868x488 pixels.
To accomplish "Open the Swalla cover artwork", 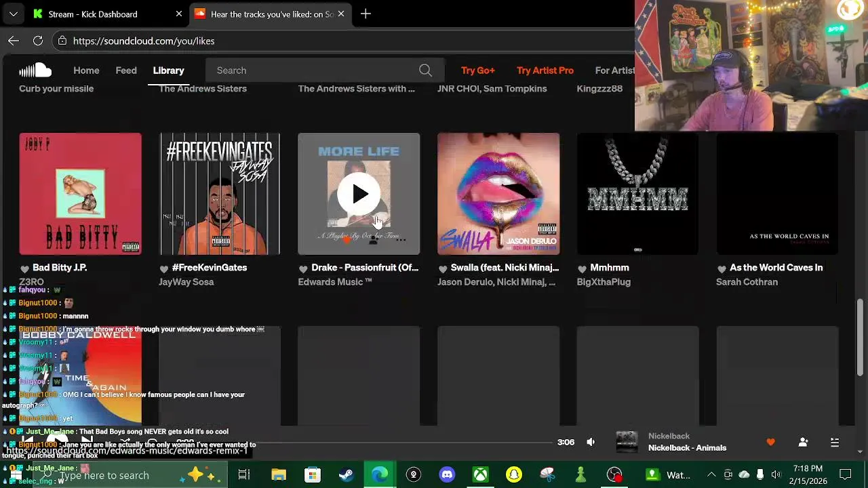I will click(498, 194).
